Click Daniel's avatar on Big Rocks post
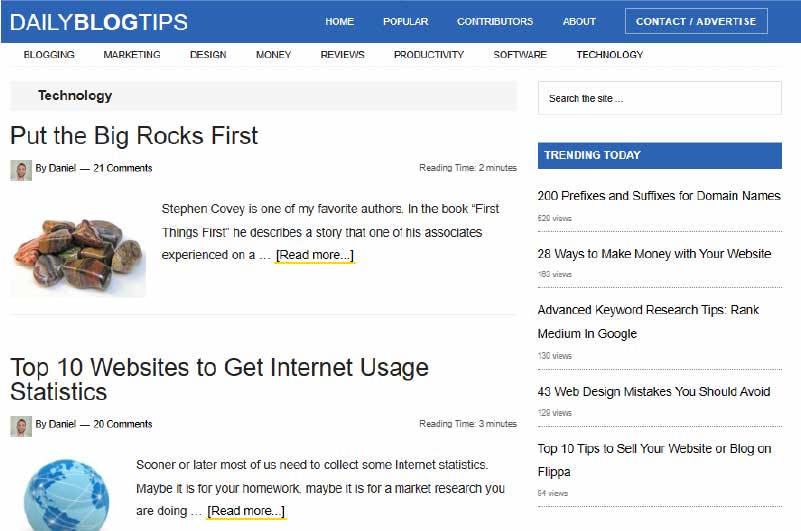The height and width of the screenshot is (531, 801). [21, 170]
